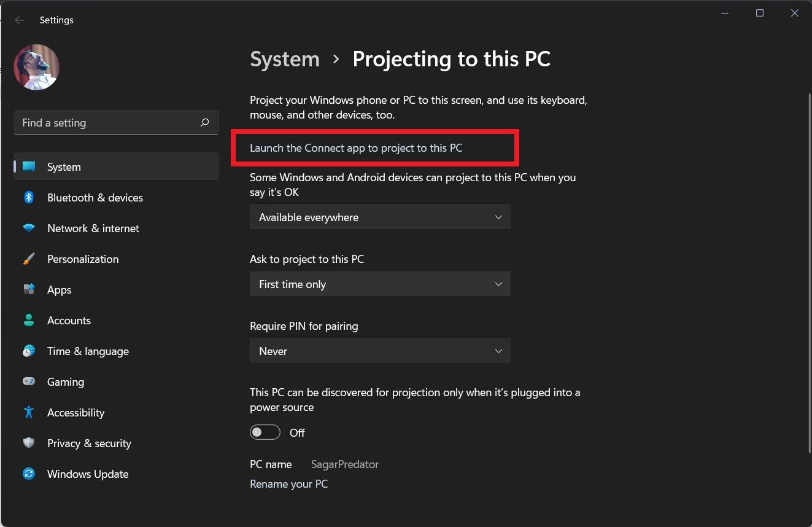This screenshot has width=812, height=527.
Task: Open Time & language settings
Action: pyautogui.click(x=88, y=351)
